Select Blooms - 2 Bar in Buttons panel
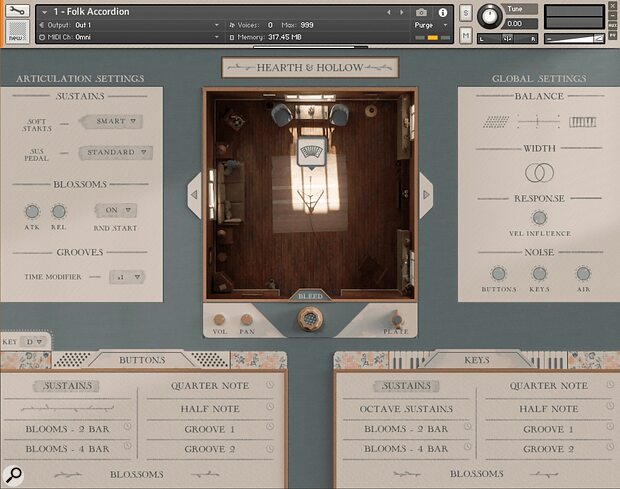620x489 pixels. [x=67, y=429]
